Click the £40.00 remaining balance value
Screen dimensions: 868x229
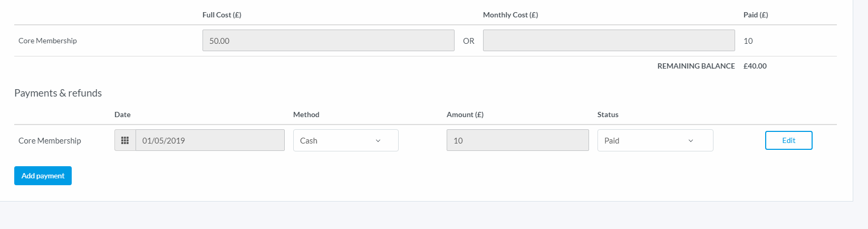point(755,66)
